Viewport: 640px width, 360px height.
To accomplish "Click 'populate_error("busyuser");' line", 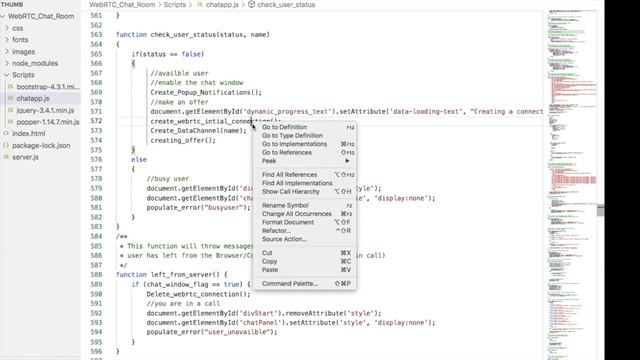I will (198, 208).
